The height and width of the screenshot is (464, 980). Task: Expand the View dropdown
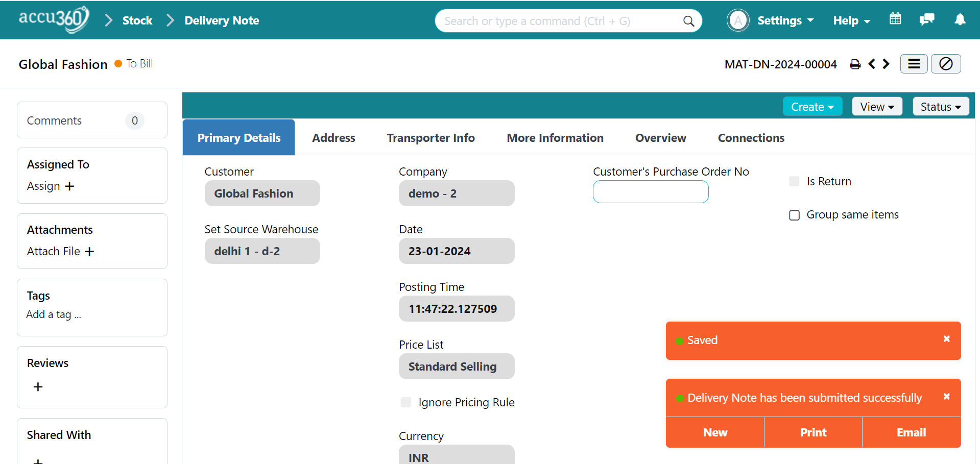[x=877, y=107]
